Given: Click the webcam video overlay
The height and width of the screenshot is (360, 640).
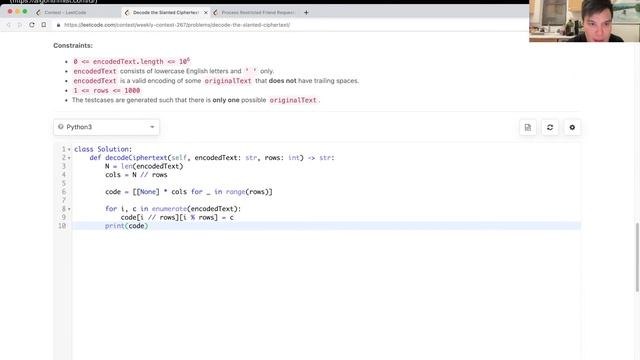Looking at the screenshot, I should click(584, 21).
